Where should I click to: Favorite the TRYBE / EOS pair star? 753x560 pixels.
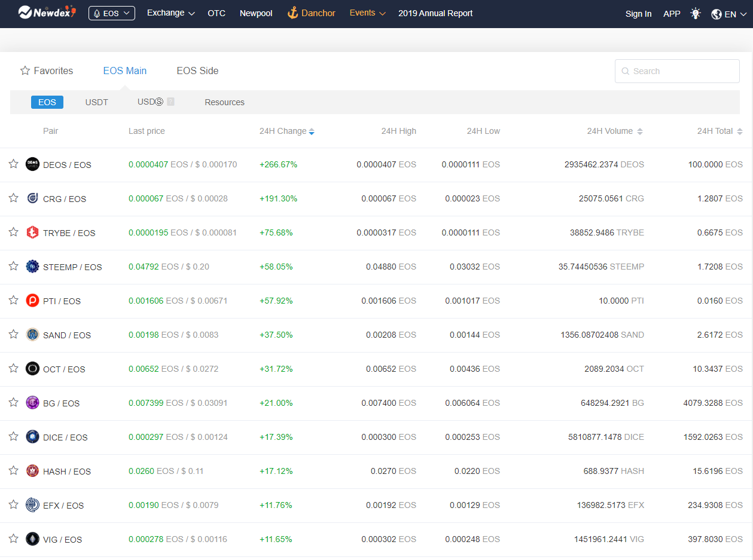pos(13,232)
